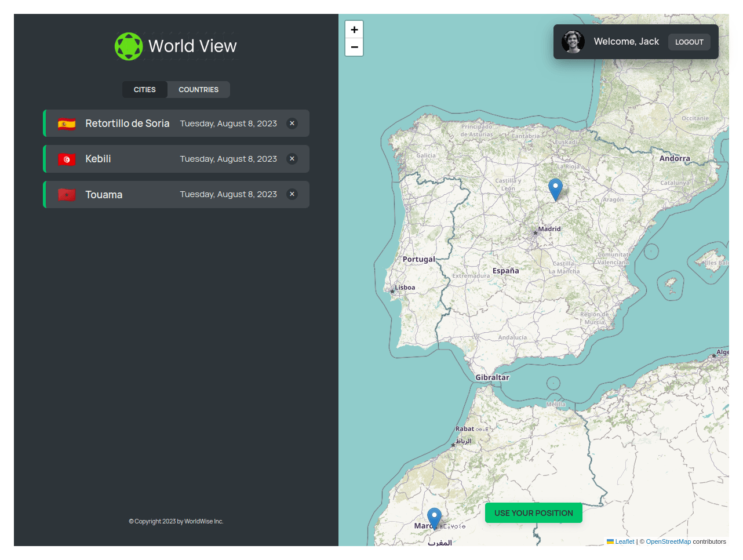This screenshot has width=743, height=560.
Task: Open the Leaflet attribution link
Action: (x=624, y=541)
